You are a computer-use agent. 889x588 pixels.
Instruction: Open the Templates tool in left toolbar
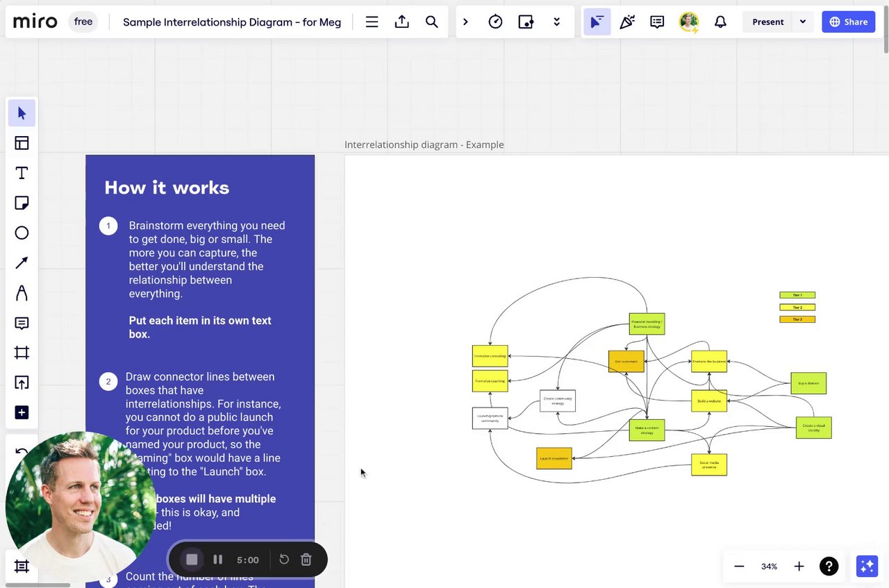[22, 143]
